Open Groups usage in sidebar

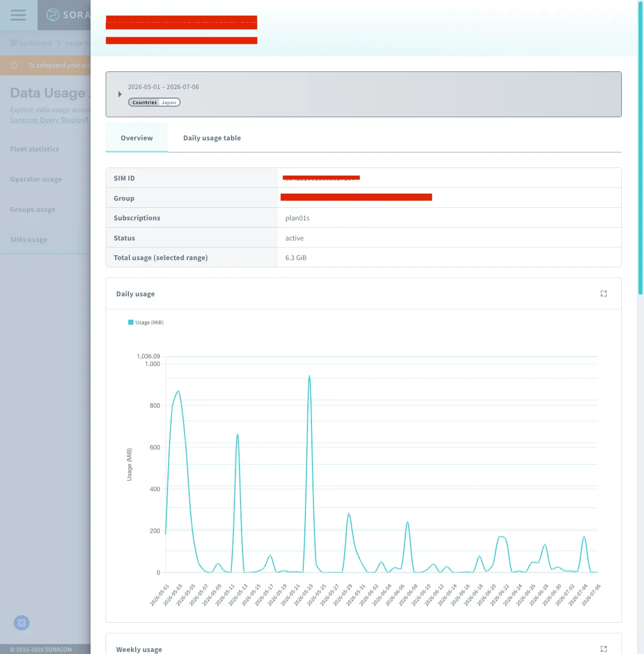point(33,209)
